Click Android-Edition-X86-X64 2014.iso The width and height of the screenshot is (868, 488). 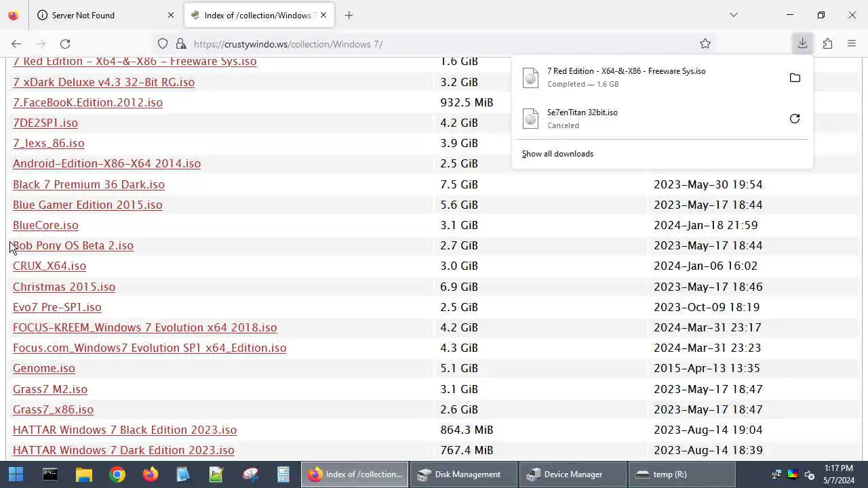click(106, 163)
